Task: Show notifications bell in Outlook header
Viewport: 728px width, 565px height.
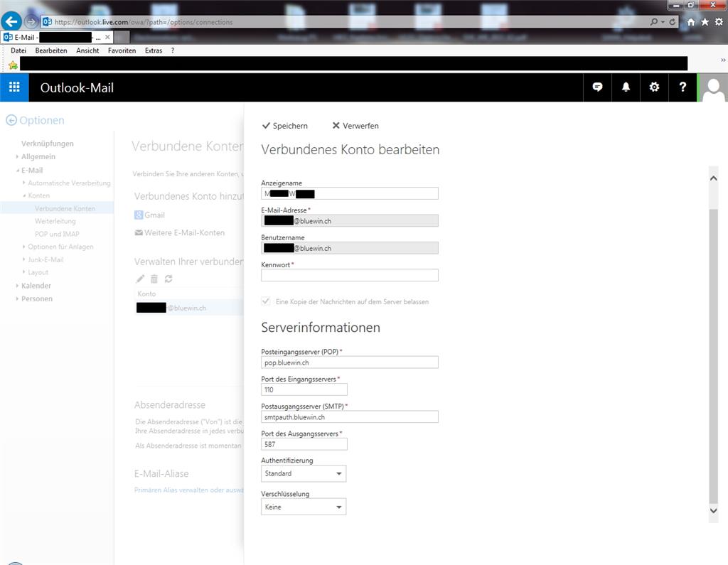Action: [626, 87]
